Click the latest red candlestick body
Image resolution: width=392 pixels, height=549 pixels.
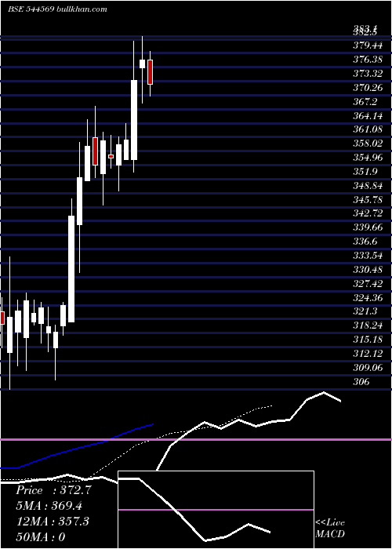point(151,72)
